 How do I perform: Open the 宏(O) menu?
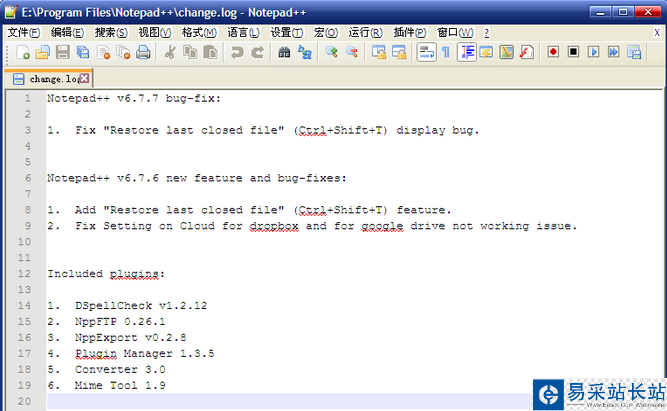(x=326, y=32)
